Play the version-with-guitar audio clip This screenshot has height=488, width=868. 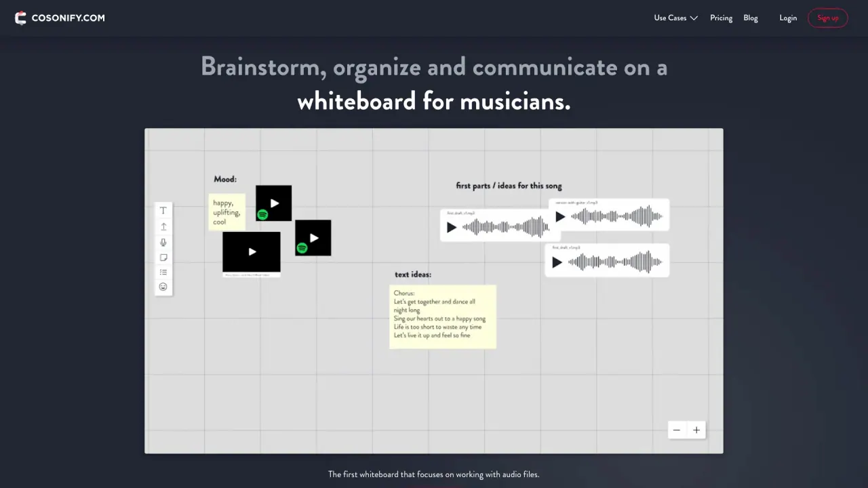coord(561,217)
